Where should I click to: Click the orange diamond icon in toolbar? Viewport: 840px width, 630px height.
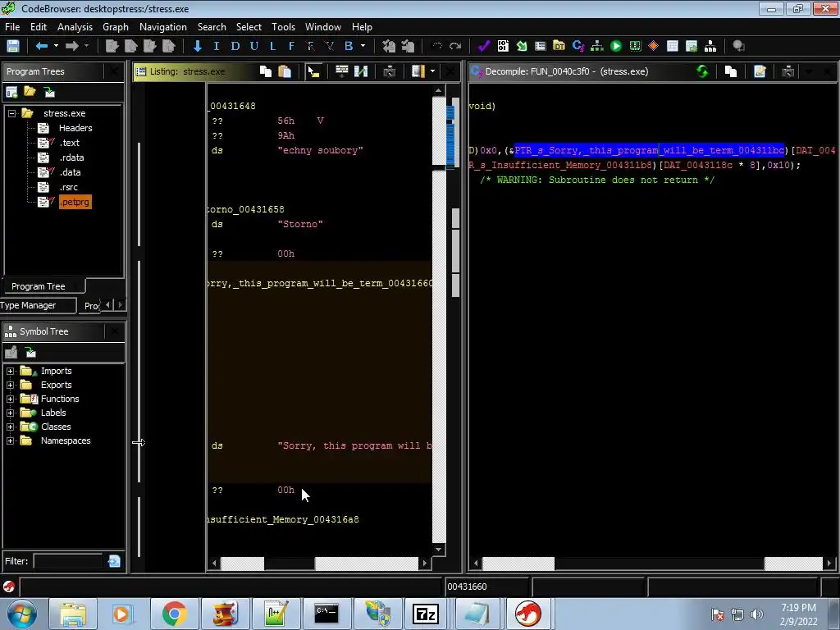(653, 46)
